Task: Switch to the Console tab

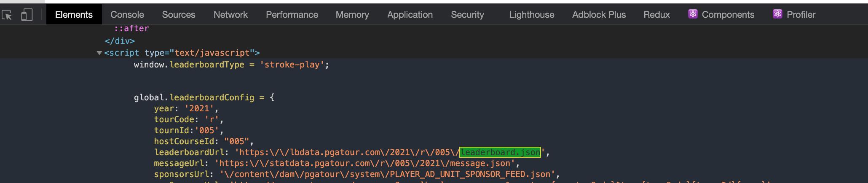Action: tap(127, 15)
